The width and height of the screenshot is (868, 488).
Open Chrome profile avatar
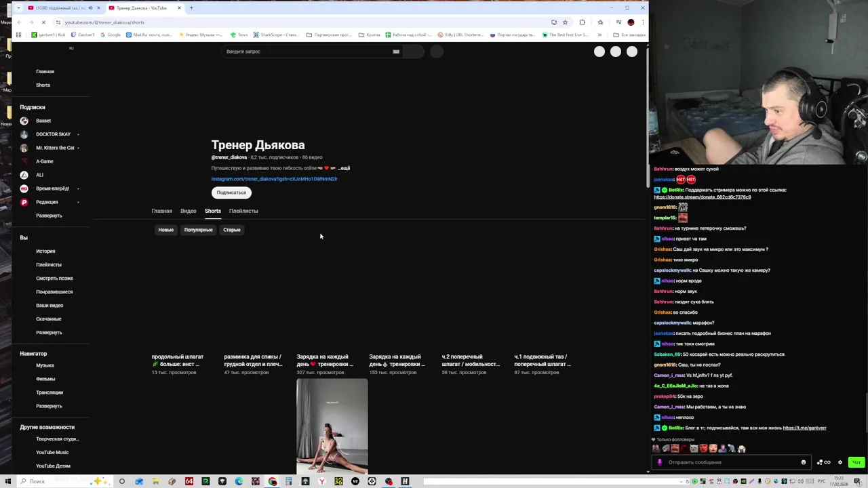(x=631, y=22)
